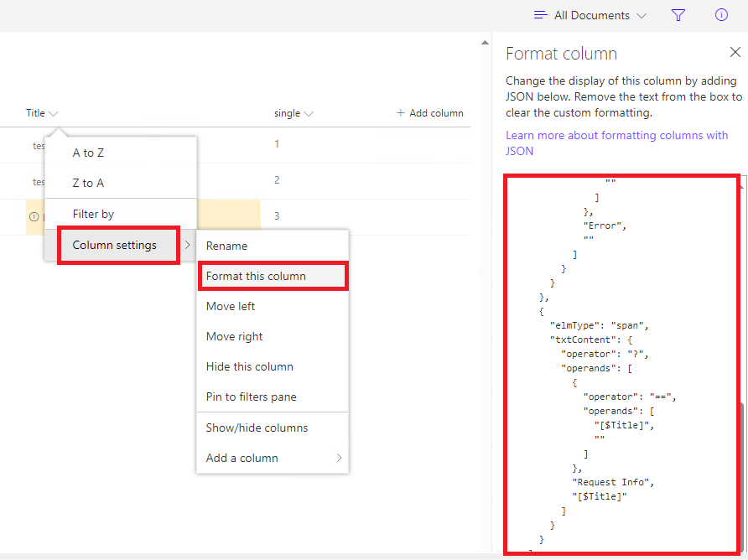Choose Filter by in the column menu
748x560 pixels.
(x=121, y=214)
